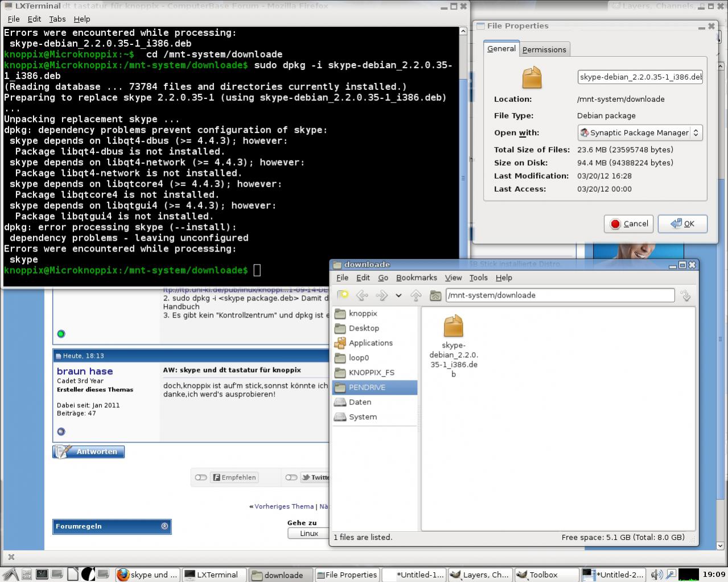
Task: Edit the /mnt-system/downloade path field
Action: 560,295
